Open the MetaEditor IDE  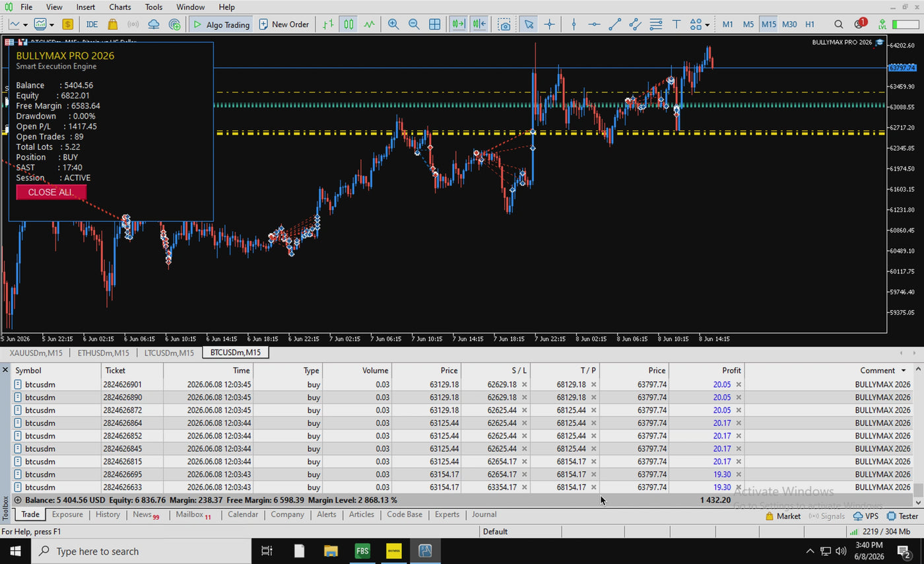92,24
